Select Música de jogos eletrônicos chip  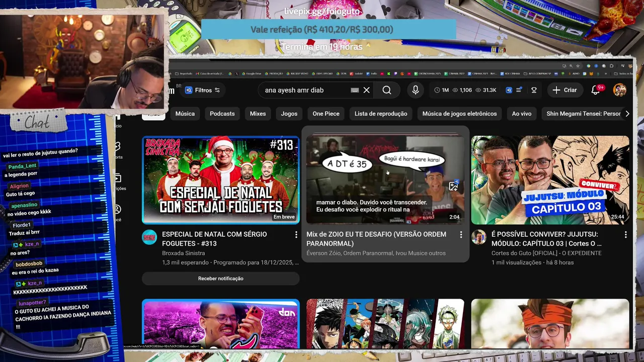[x=459, y=114]
